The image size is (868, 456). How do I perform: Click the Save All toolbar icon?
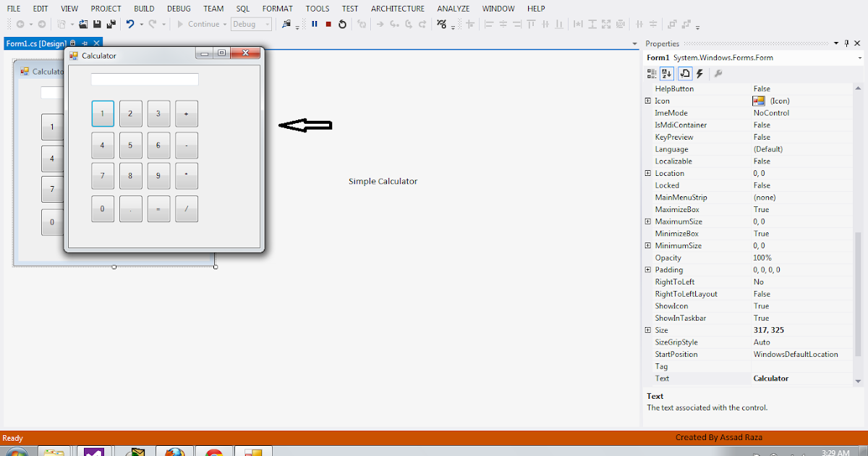point(110,24)
